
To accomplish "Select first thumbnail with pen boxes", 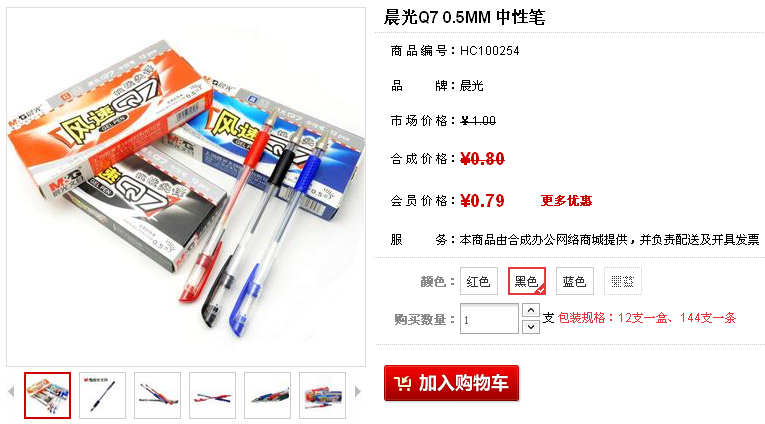I will pos(47,395).
